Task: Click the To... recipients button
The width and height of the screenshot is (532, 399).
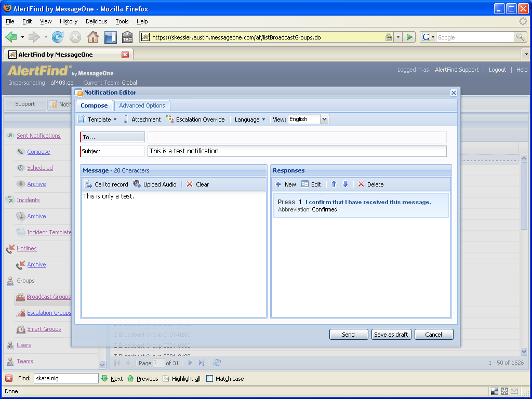Action: pos(112,137)
